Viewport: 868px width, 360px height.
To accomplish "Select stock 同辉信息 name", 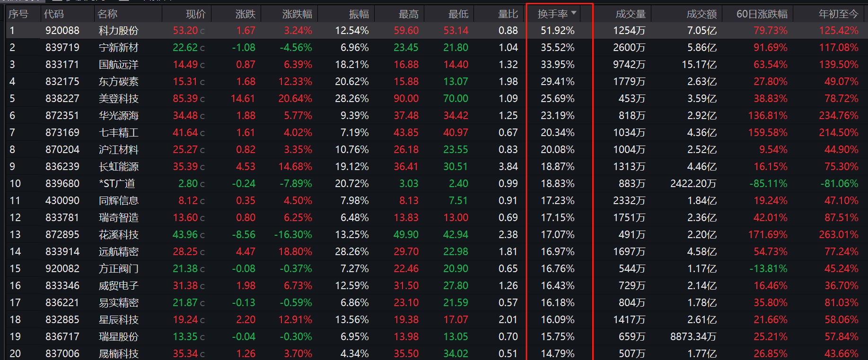I will click(119, 201).
